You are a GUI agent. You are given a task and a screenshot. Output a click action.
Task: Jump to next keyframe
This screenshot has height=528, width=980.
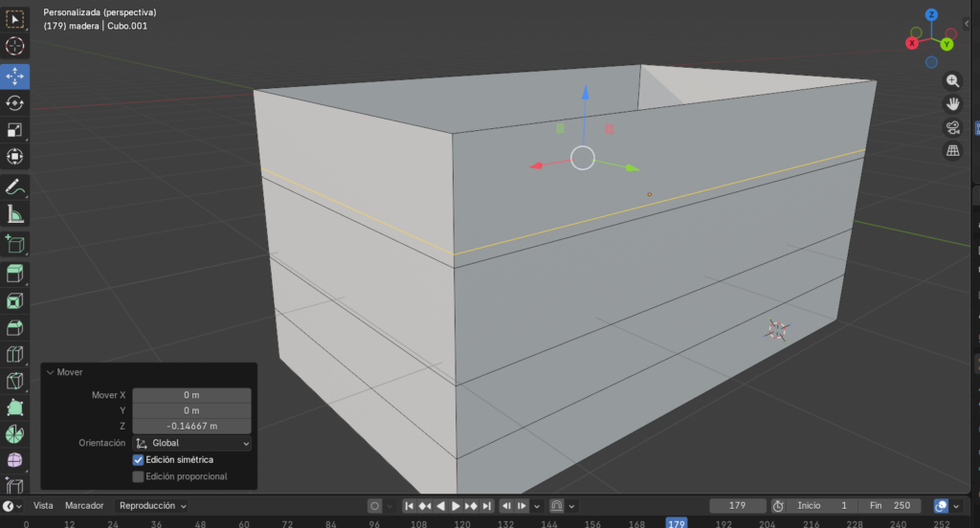coord(471,506)
